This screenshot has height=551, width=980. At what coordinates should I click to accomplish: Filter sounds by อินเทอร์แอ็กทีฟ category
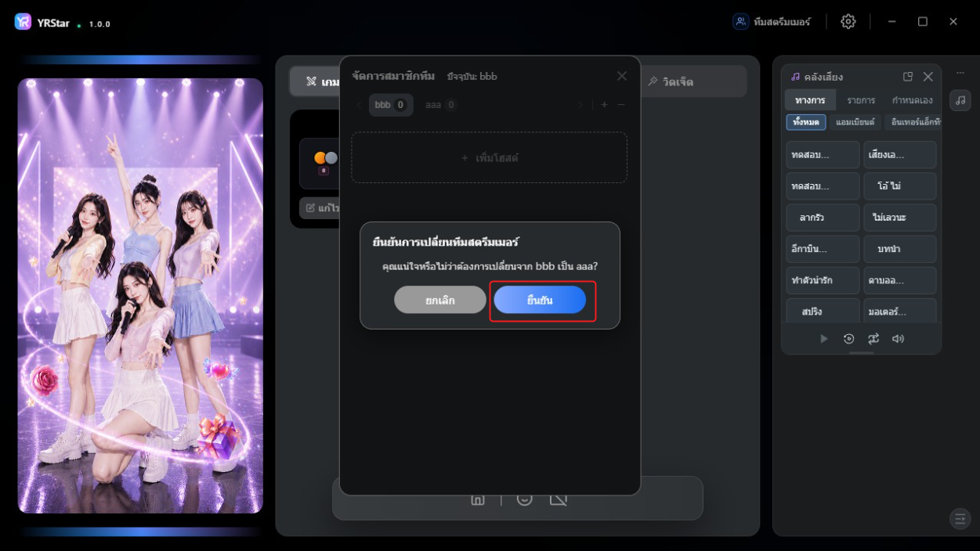point(913,122)
